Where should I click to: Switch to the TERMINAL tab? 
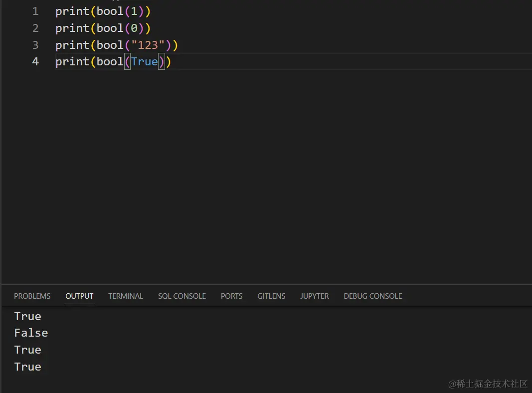[x=126, y=296]
